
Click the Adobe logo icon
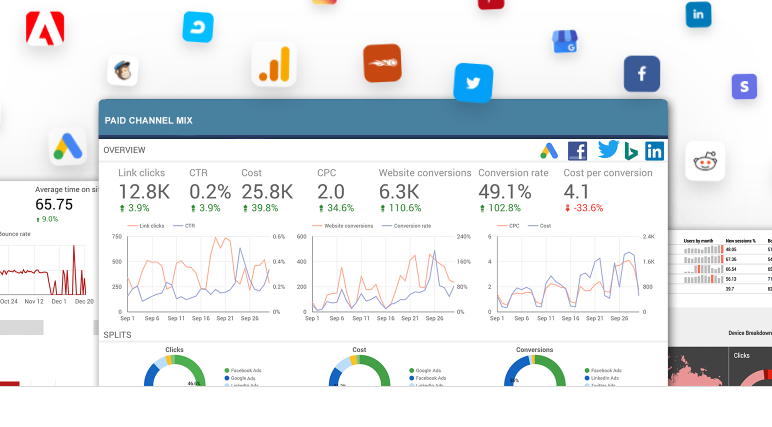tap(45, 30)
